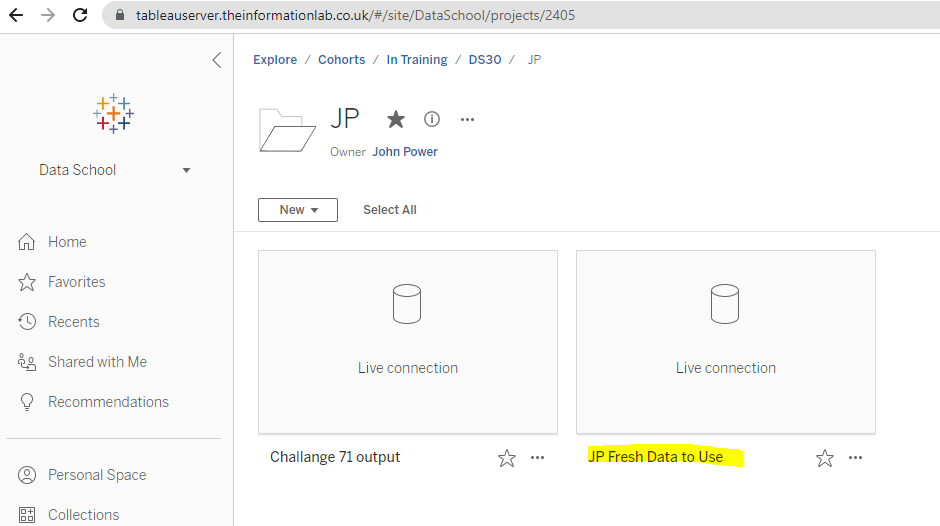Toggle favorite star for JP project
The height and width of the screenshot is (526, 940).
tap(396, 119)
